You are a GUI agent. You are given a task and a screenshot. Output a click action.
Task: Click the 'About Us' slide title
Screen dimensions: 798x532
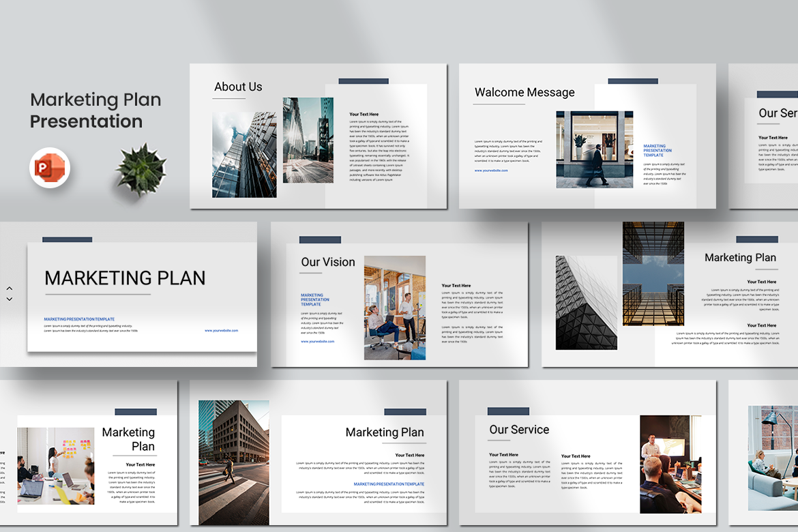[x=238, y=87]
